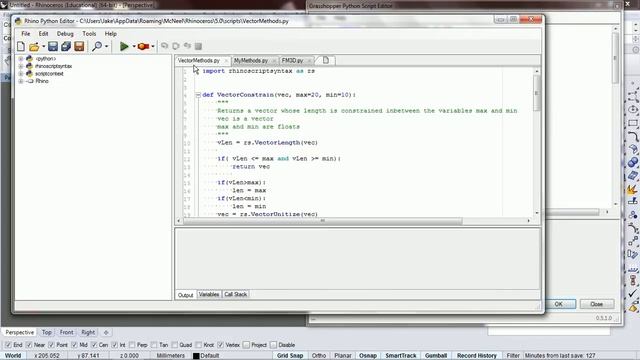Expand the rhinoscriptsyntax tree node

click(21, 66)
